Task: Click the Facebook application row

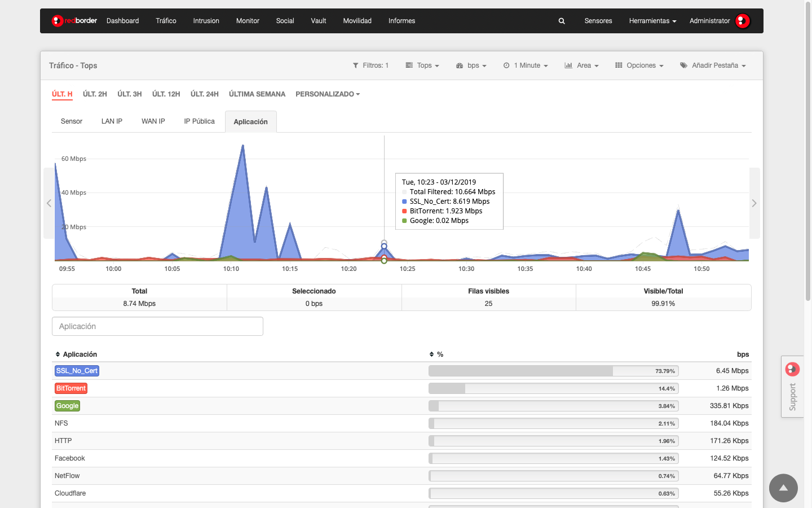Action: point(401,458)
